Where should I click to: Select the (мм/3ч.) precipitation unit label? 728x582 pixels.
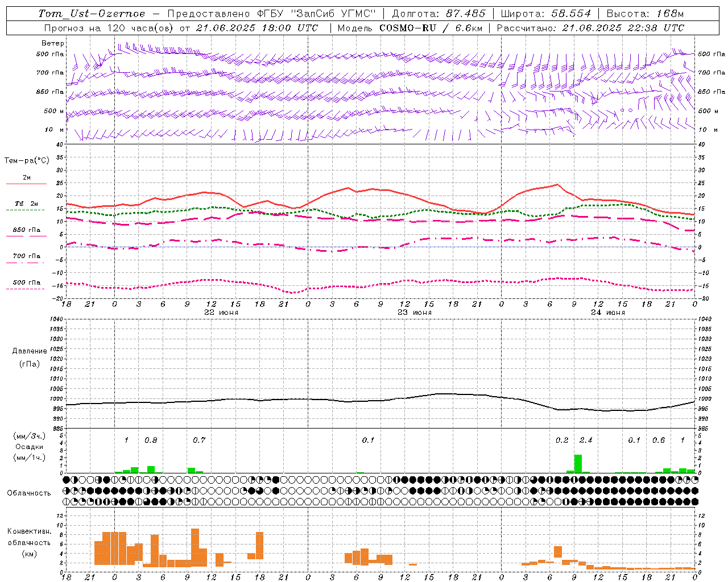[28, 436]
